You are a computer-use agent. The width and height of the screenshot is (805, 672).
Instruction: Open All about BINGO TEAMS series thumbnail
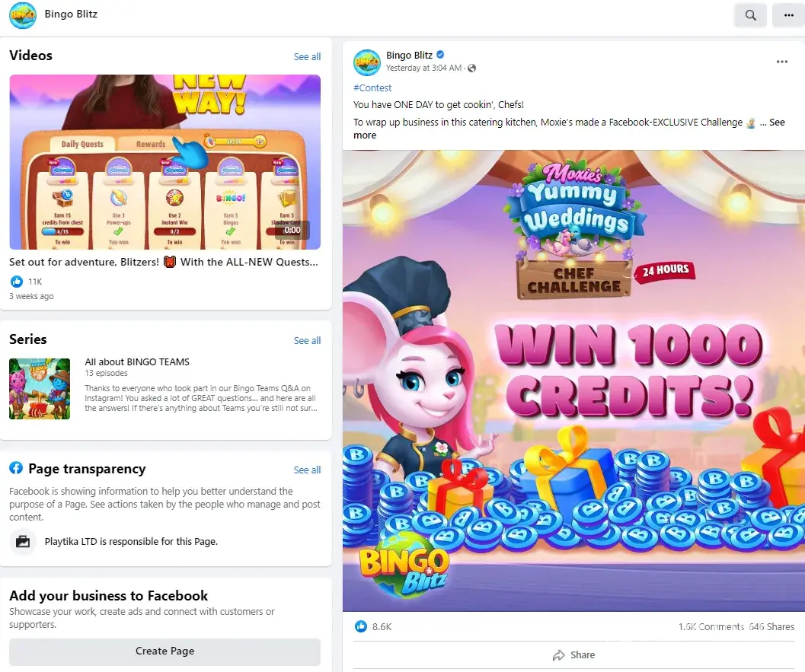tap(40, 389)
